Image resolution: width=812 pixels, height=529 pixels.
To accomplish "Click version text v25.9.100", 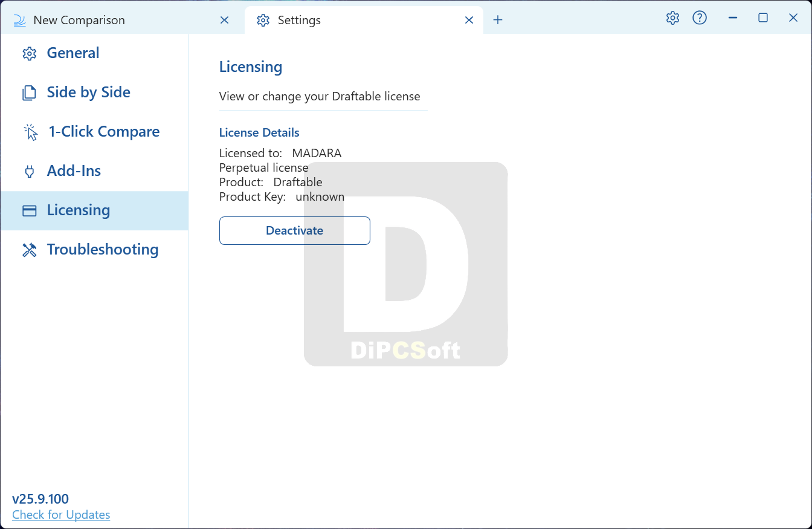I will [40, 499].
